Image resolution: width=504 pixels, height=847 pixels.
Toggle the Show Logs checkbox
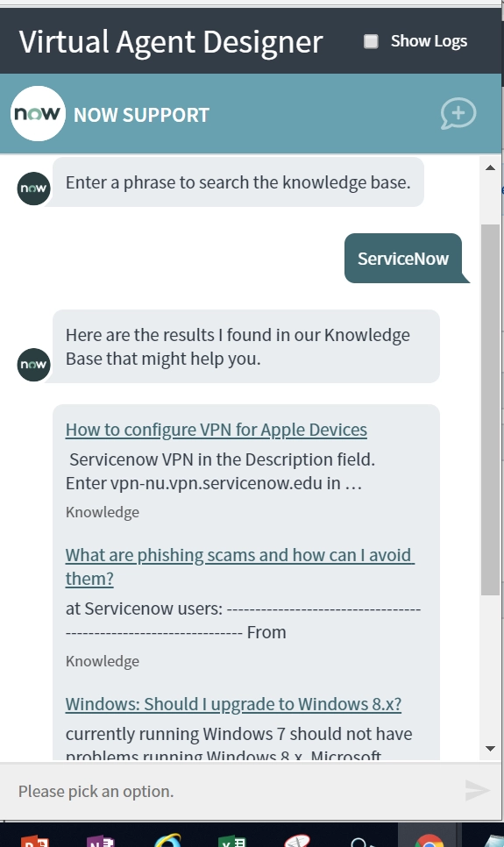point(371,41)
